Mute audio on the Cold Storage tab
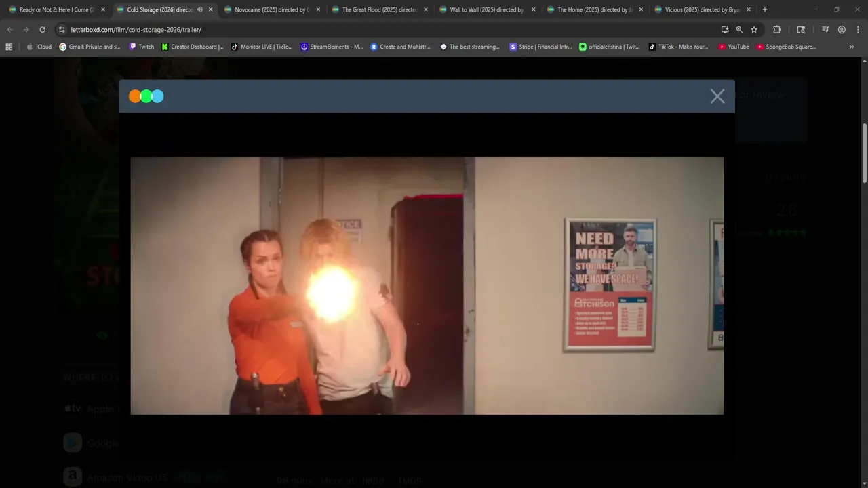The width and height of the screenshot is (868, 488). tap(199, 9)
